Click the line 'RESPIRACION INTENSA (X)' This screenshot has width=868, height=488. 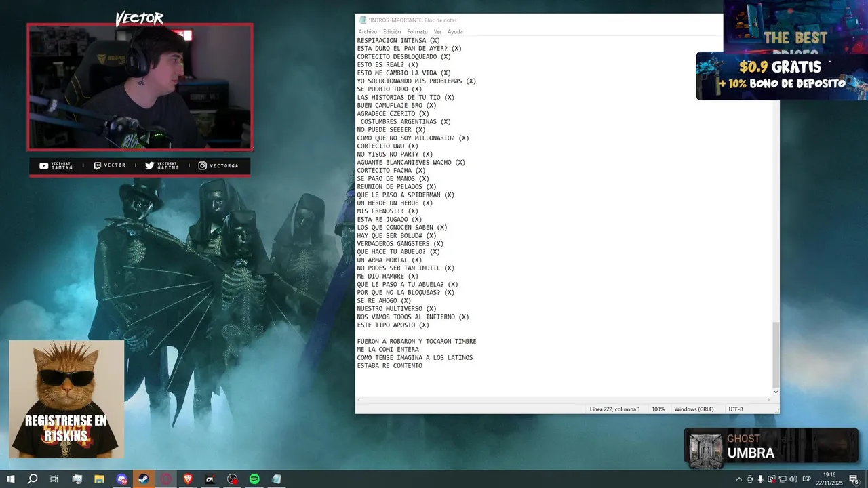pyautogui.click(x=399, y=41)
